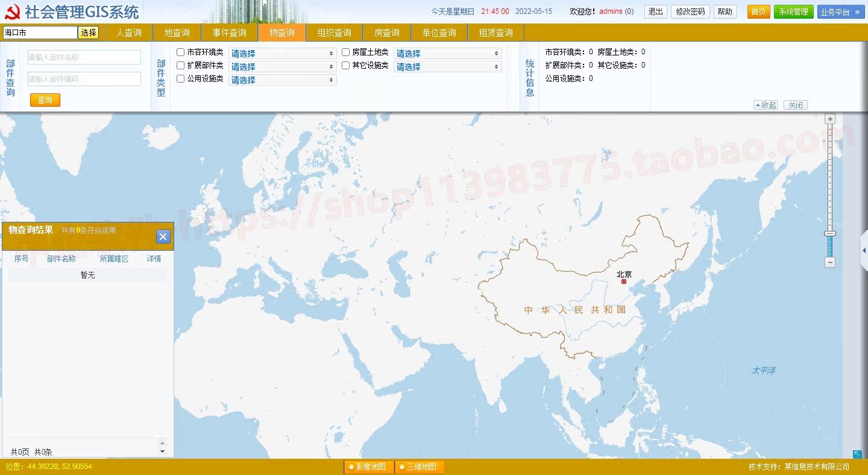The height and width of the screenshot is (475, 868).
Task: Click the zoom slider track above the handle
Action: pos(830,178)
